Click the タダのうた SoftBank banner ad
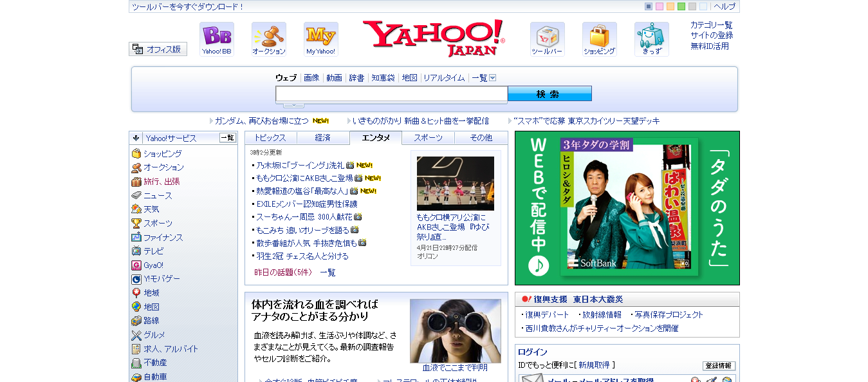The height and width of the screenshot is (382, 868). click(627, 208)
